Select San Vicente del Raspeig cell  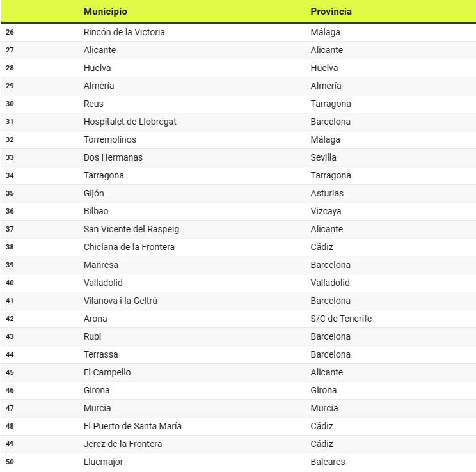131,229
